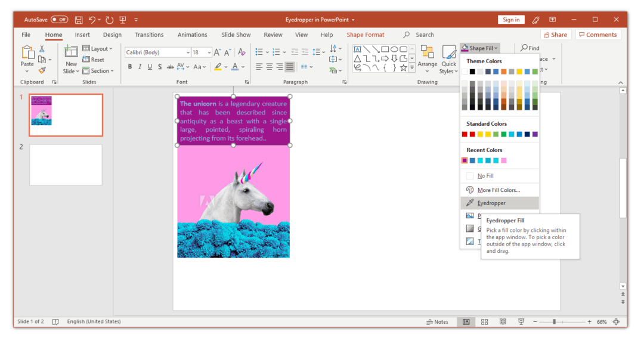Toggle Underline text formatting

(x=150, y=67)
